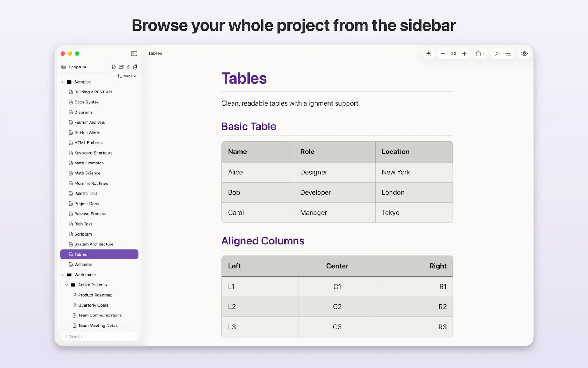Open the Product Roadmap file
Viewport: 588px width, 368px height.
click(99, 295)
